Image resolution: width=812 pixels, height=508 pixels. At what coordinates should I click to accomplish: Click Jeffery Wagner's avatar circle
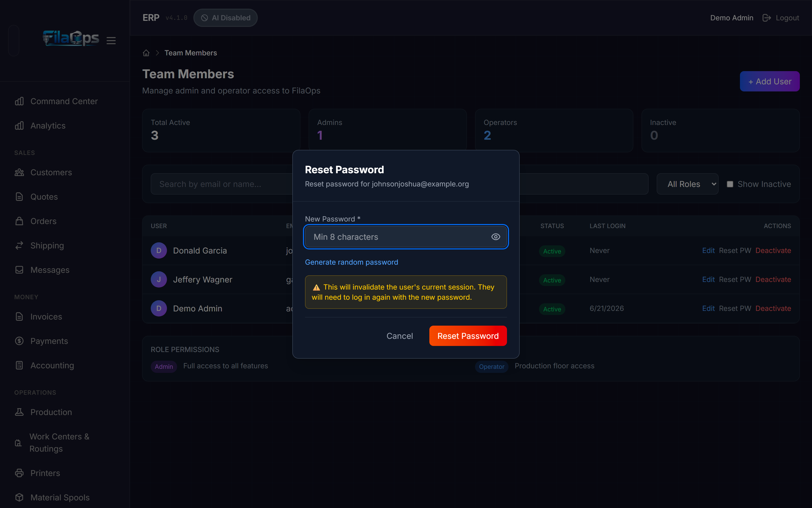click(x=159, y=280)
